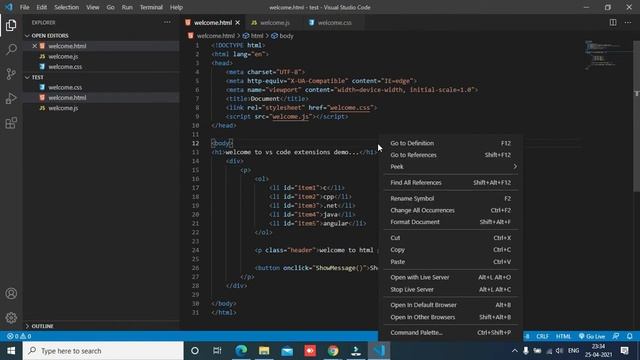Viewport: 640px width, 360px height.
Task: Open Explorer Views and More Actions ellipsis
Action: coord(167,22)
